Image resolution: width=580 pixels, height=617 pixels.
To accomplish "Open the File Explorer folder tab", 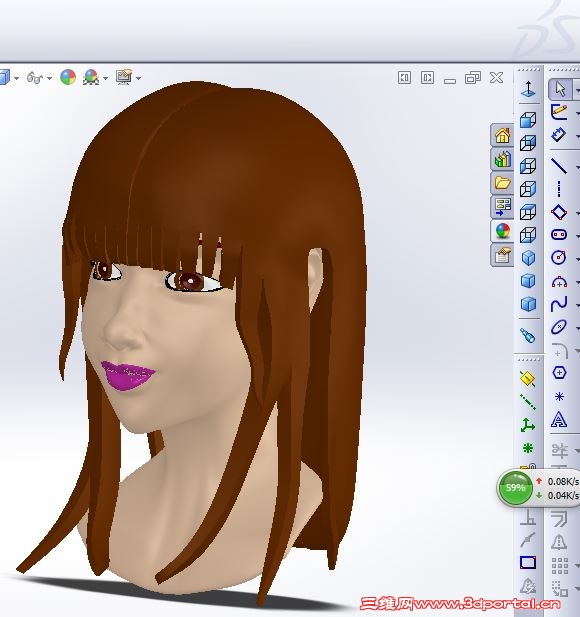I will pos(502,183).
